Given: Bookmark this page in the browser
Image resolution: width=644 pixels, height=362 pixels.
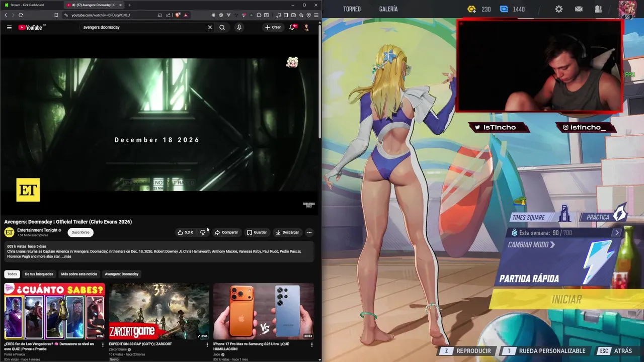Looking at the screenshot, I should click(x=56, y=15).
